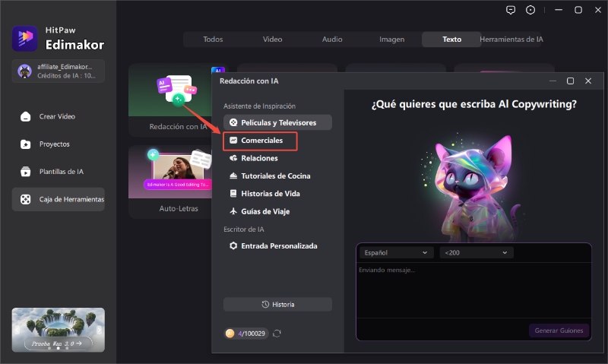The image size is (608, 364).
Task: Click the AI credits counter 4/100029
Action: pos(246,334)
